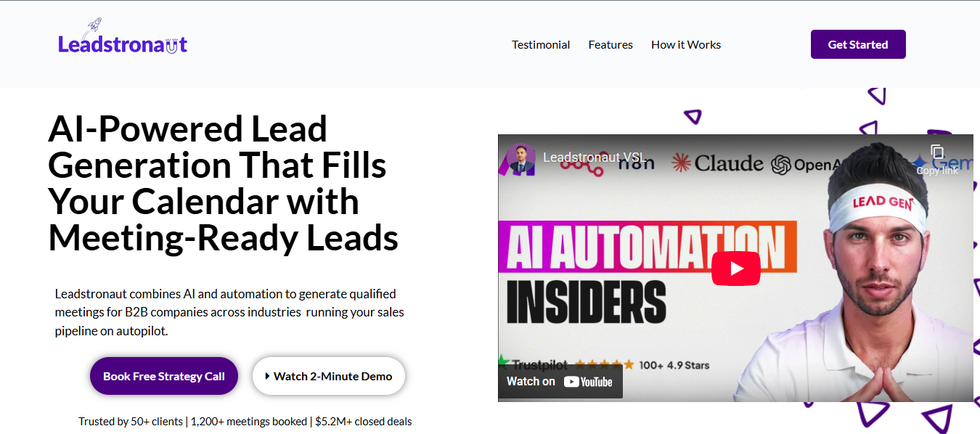Click the OpenAI logo in the video thumbnail

click(800, 165)
